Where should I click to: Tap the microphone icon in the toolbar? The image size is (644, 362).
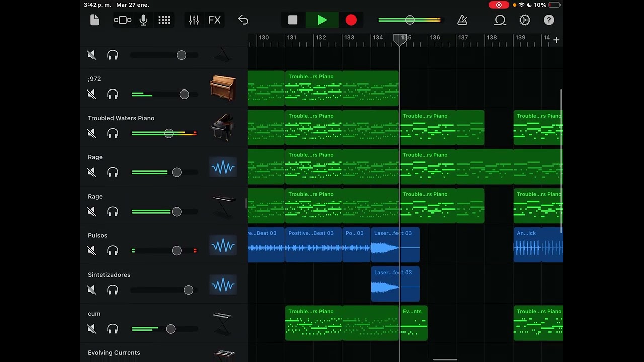[143, 20]
